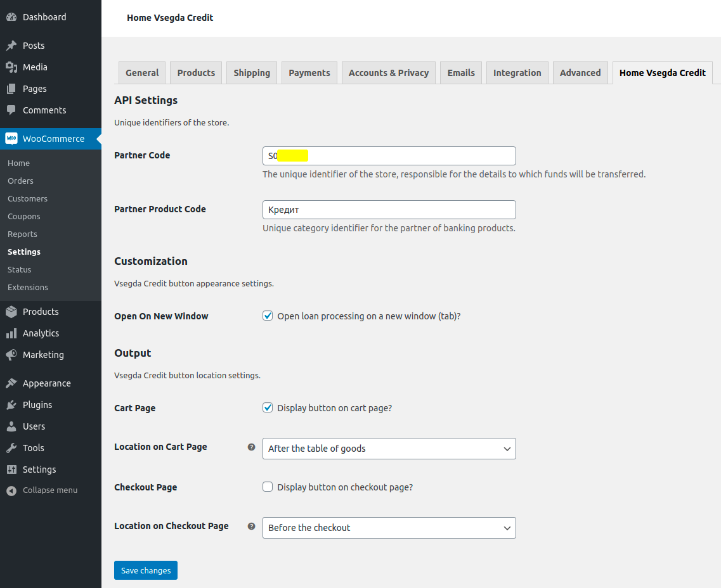
Task: Open the Location on Cart Page dropdown
Action: [389, 449]
